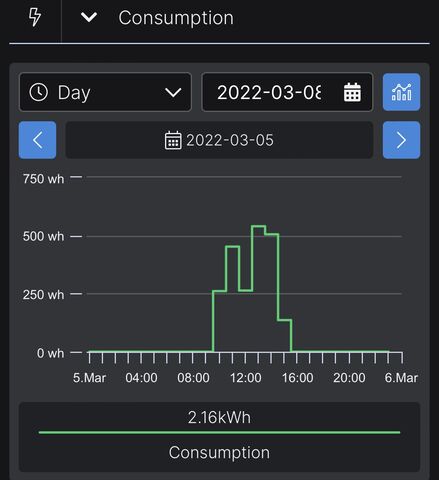
Task: Click the 2022-03-08 date input field
Action: pos(287,92)
